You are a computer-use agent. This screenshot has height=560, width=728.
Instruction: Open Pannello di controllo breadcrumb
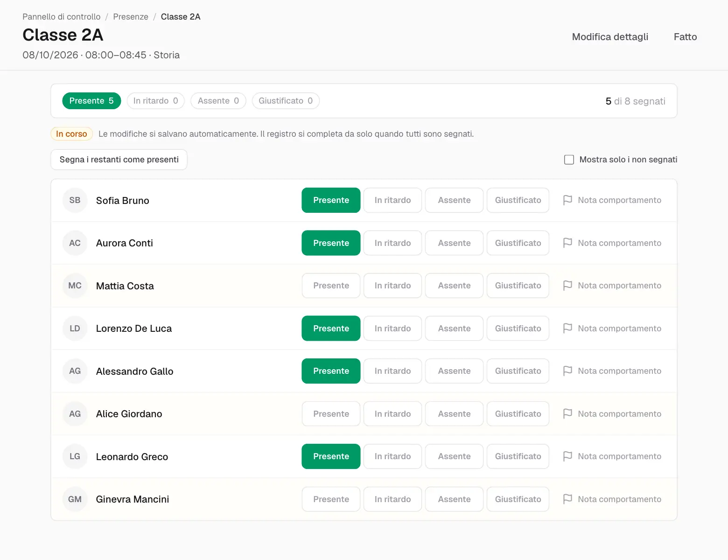(62, 17)
